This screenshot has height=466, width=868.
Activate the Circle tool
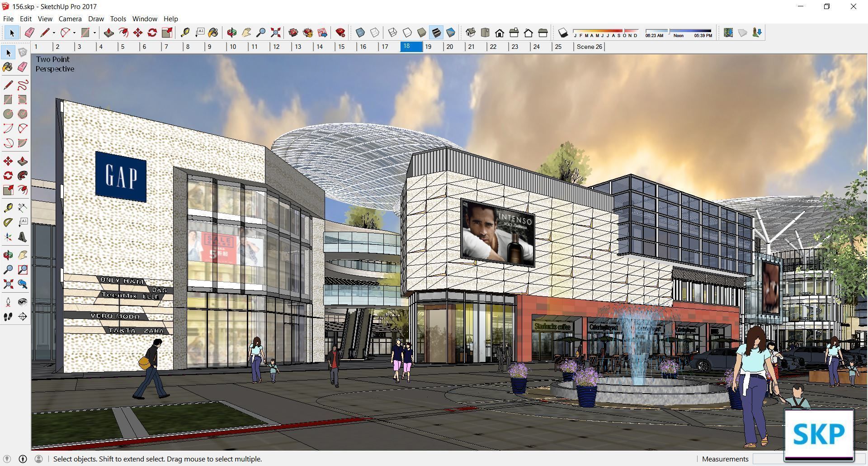click(8, 114)
